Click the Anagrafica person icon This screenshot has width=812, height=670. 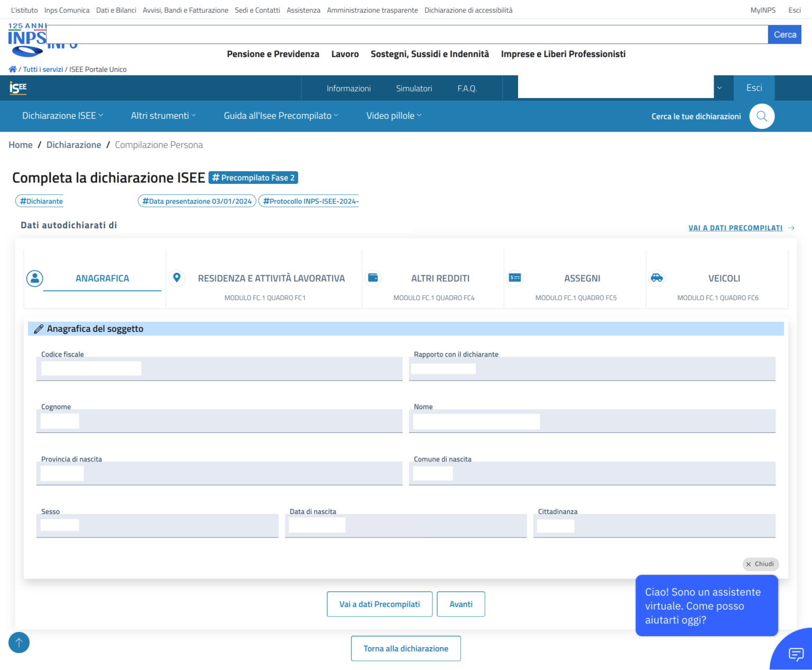tap(35, 278)
